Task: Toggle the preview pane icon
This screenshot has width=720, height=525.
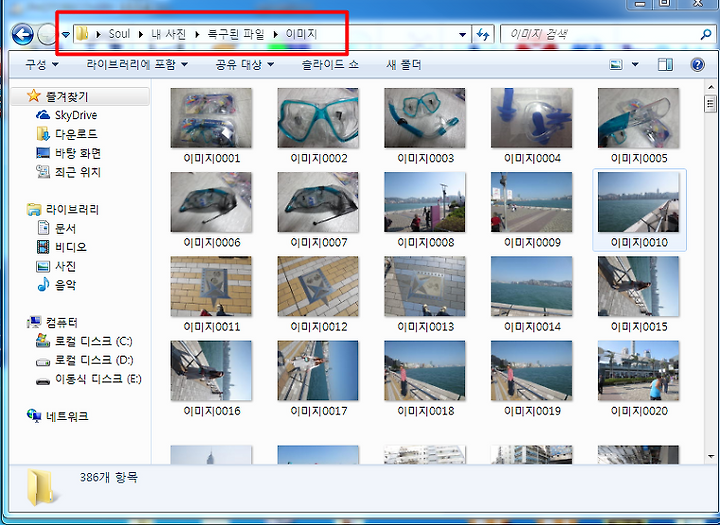Action: (x=665, y=65)
